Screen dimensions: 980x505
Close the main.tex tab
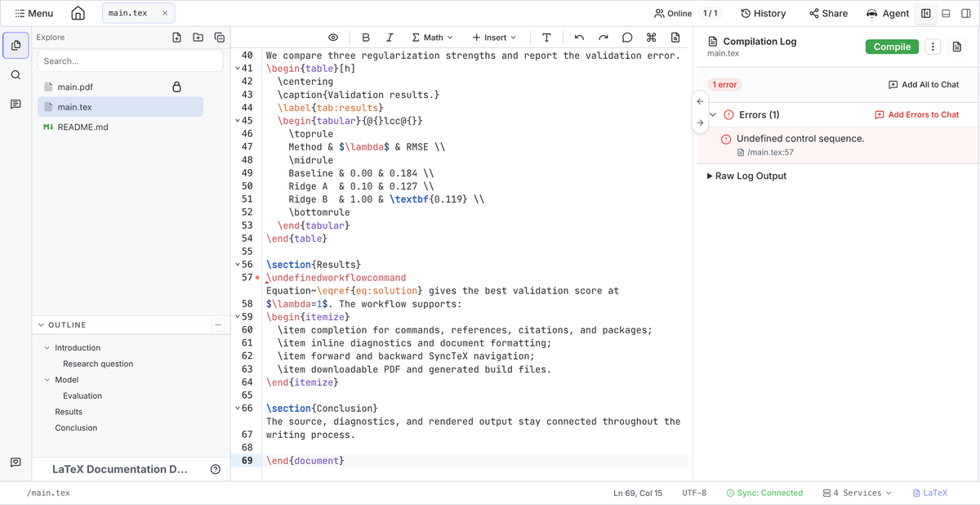[165, 13]
